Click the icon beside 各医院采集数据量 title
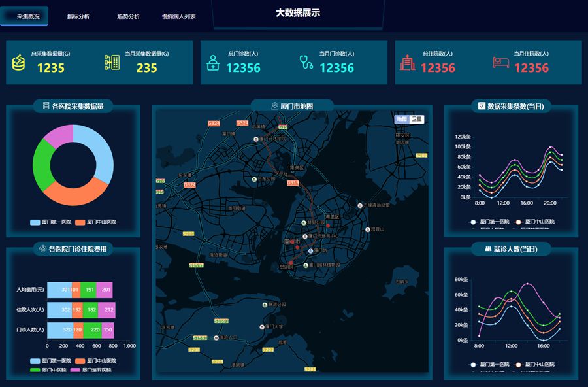The image size is (588, 387). click(x=46, y=106)
